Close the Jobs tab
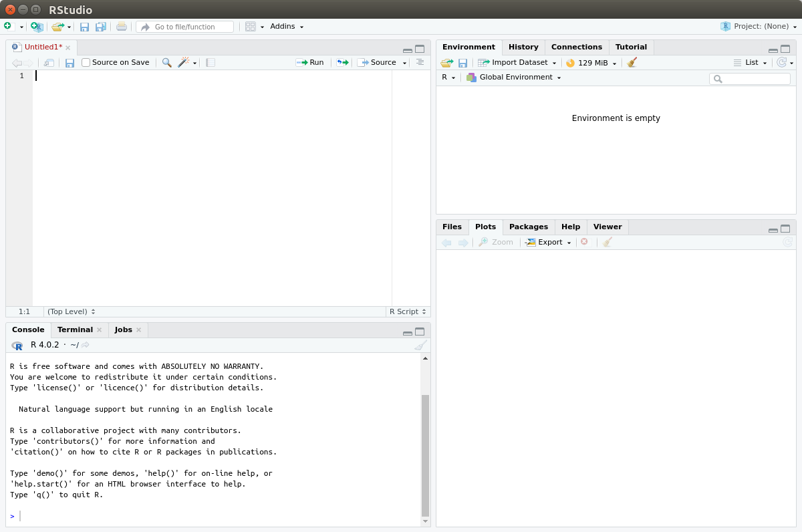Viewport: 802px width, 532px height. coord(139,330)
